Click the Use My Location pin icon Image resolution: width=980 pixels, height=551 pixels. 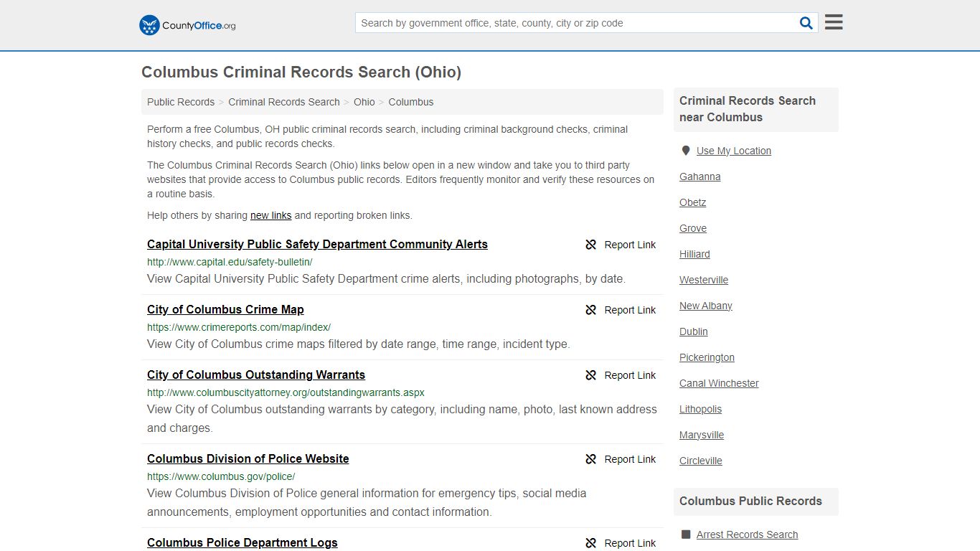(686, 151)
